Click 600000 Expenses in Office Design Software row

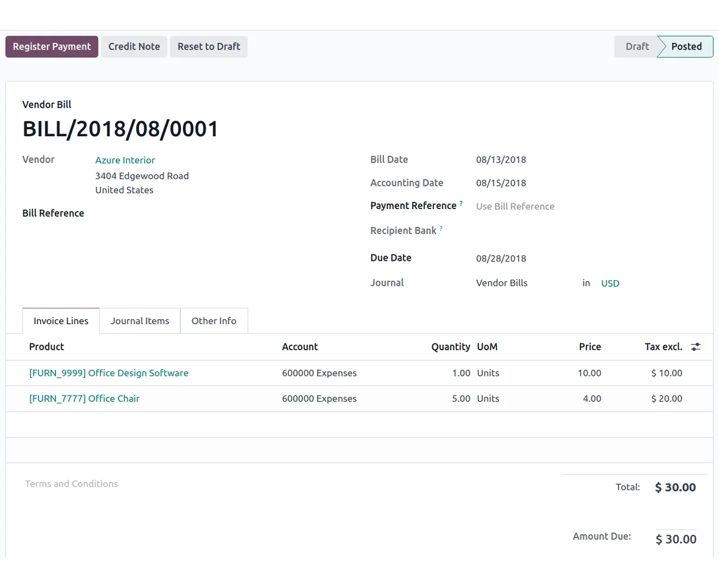tap(319, 373)
